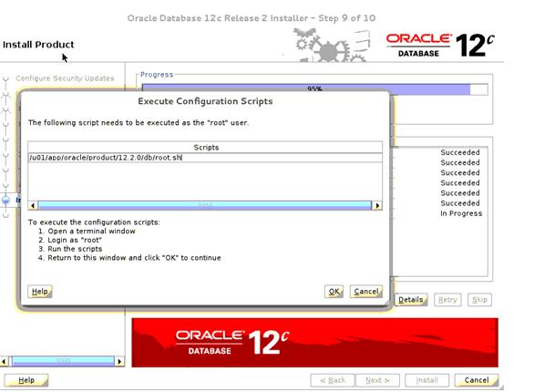Cancel the Execute Configuration Scripts dialog

(366, 292)
